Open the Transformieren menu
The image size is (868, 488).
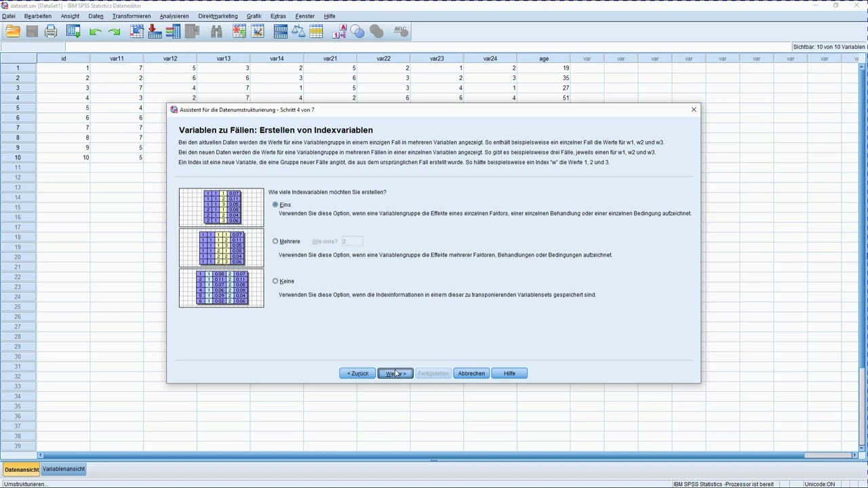coord(132,16)
